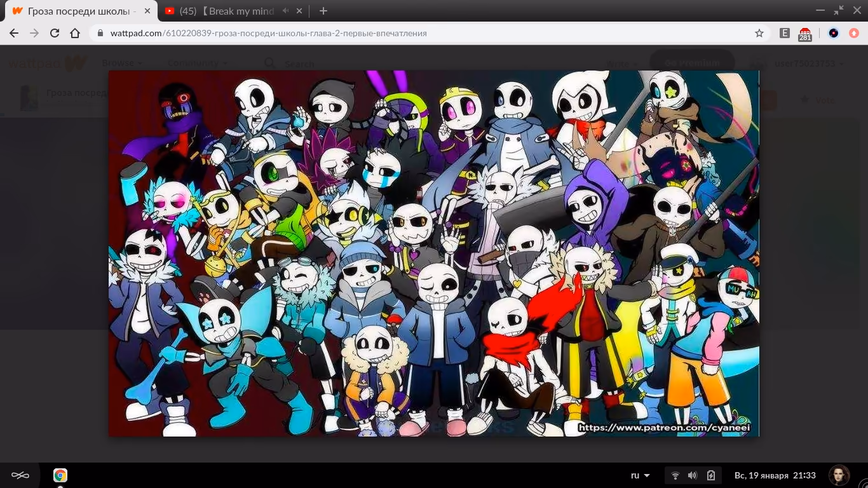
Task: Open the ABP extension showing 281
Action: click(x=805, y=34)
